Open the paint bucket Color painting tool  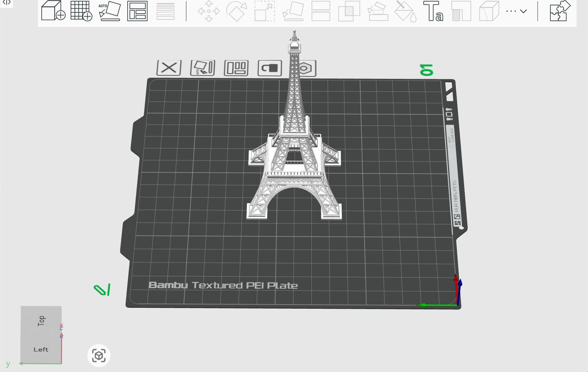[405, 11]
